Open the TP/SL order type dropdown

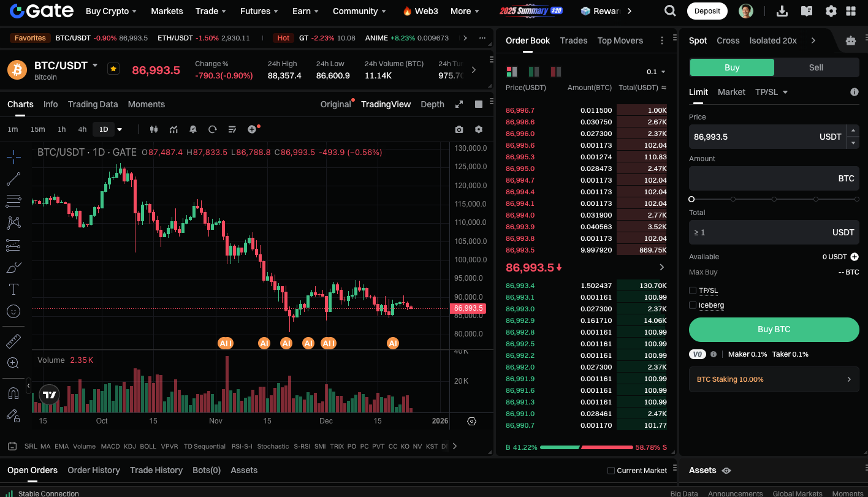[772, 92]
